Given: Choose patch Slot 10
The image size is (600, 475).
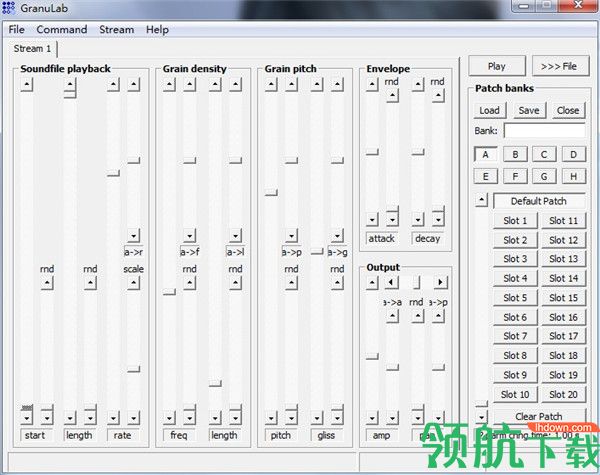Looking at the screenshot, I should point(515,394).
